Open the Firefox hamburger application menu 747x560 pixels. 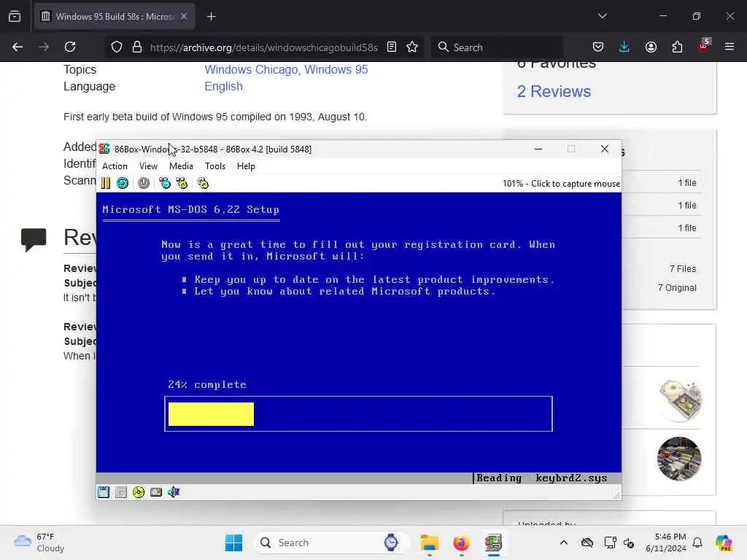[729, 47]
